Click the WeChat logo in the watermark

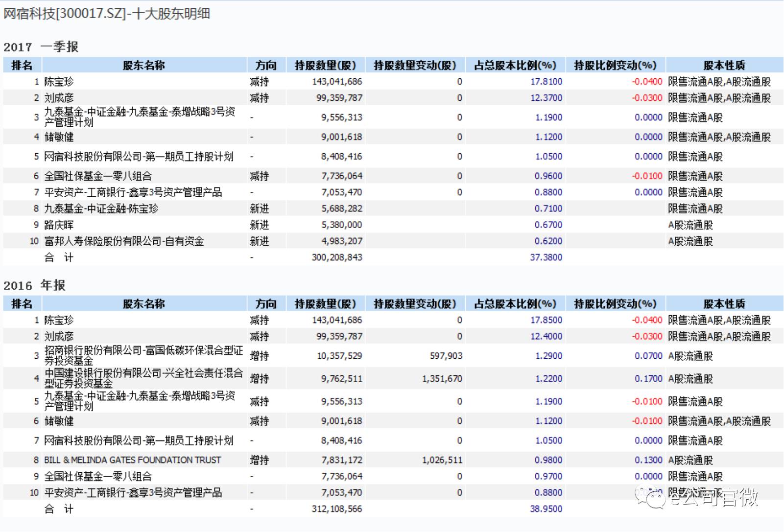650,497
